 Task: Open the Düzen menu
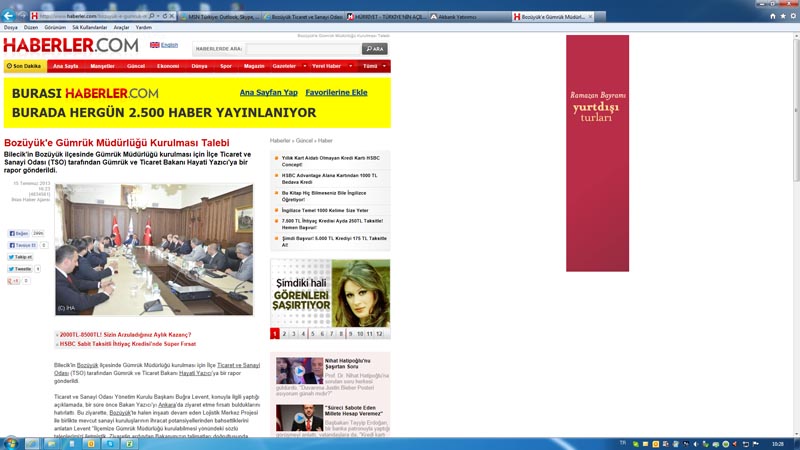31,28
